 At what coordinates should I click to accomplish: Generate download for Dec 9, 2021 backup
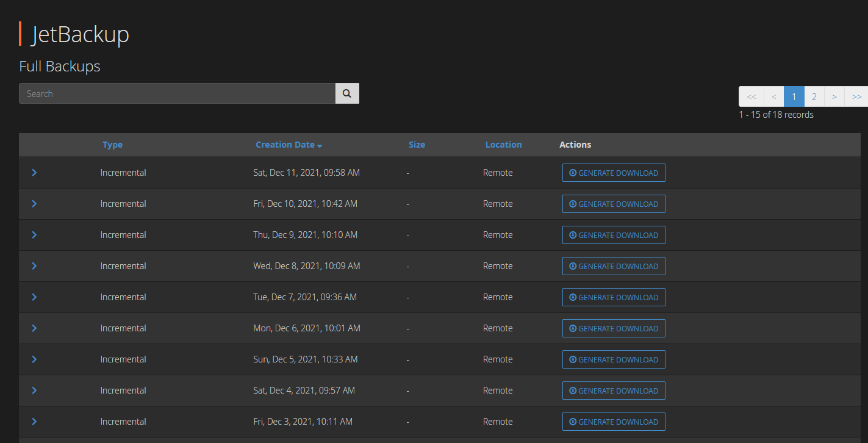(614, 235)
